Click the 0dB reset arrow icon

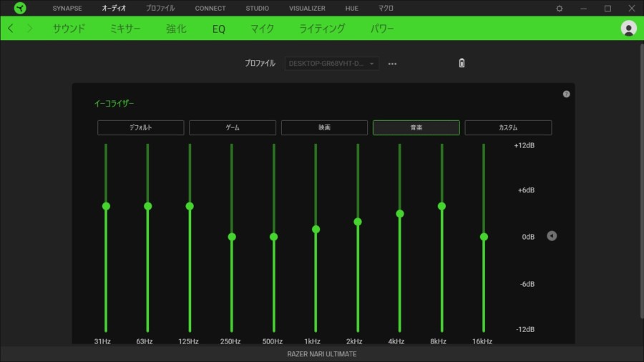coord(552,236)
